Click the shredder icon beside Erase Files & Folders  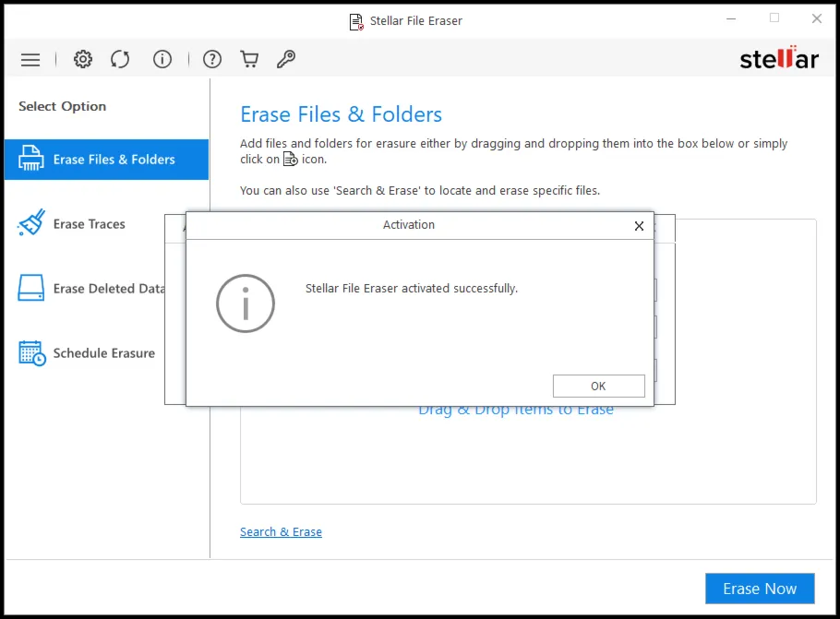pyautogui.click(x=31, y=159)
